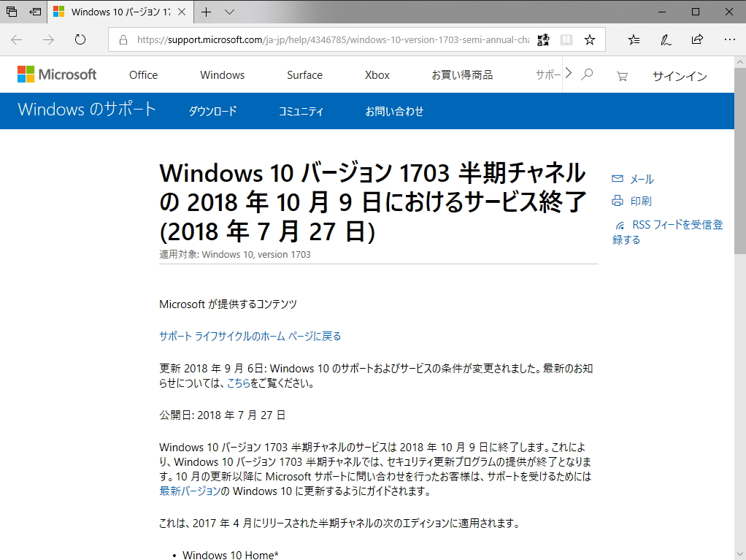Open サポート ライフサイクルのホーム ページに戻る link
The height and width of the screenshot is (560, 746).
click(250, 337)
